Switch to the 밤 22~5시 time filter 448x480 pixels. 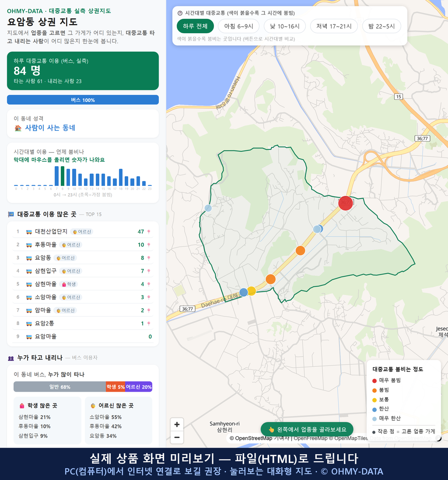point(381,26)
